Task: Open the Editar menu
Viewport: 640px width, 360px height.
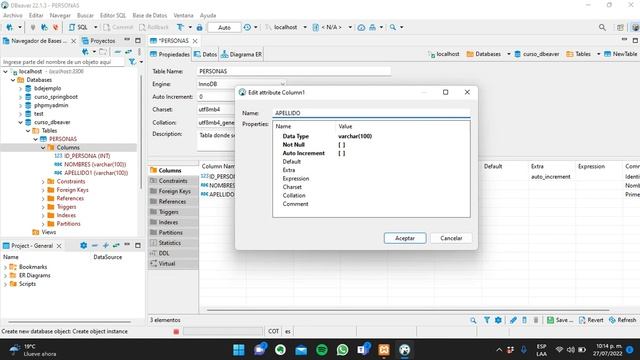Action: coord(36,15)
